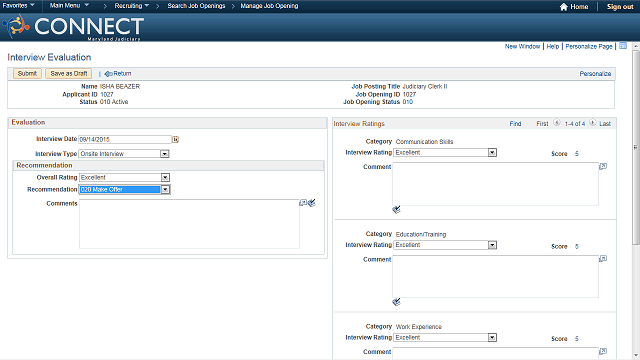The width and height of the screenshot is (640, 360).
Task: Click Education/Training Comment text area
Action: click(496, 277)
